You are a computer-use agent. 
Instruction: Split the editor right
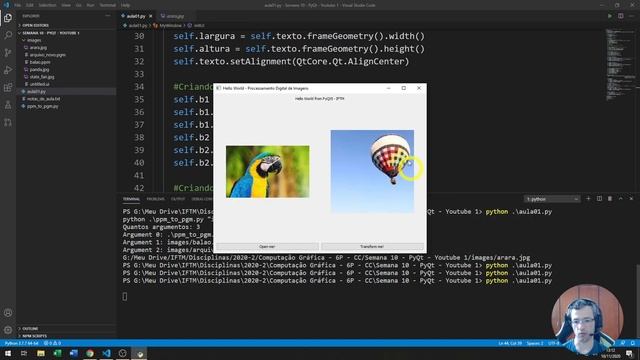pyautogui.click(x=620, y=16)
